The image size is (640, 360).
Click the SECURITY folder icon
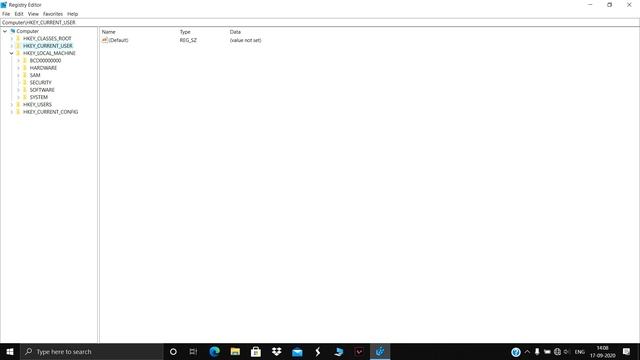click(24, 82)
